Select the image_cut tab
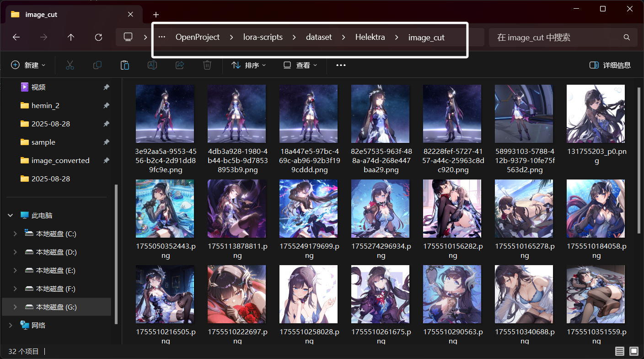The image size is (644, 359). 73,14
